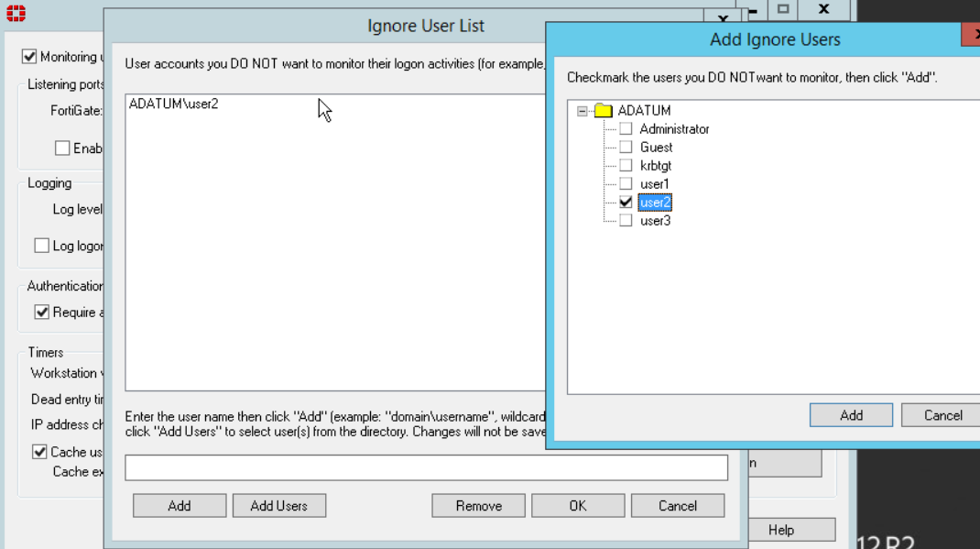Check the user3 checkbox

[x=626, y=221]
